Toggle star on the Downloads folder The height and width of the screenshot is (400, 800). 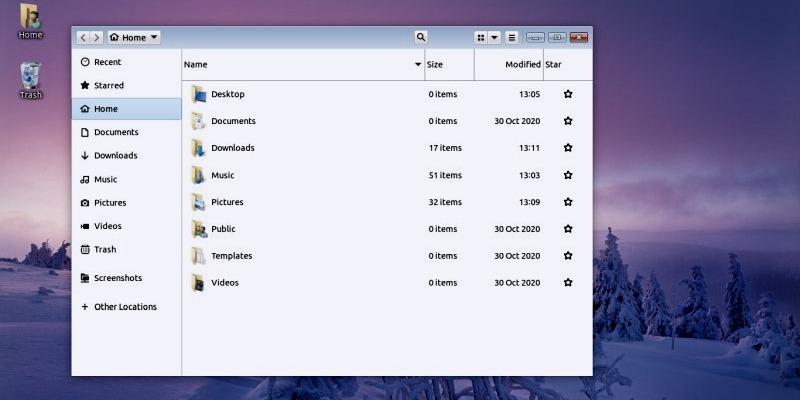click(568, 148)
